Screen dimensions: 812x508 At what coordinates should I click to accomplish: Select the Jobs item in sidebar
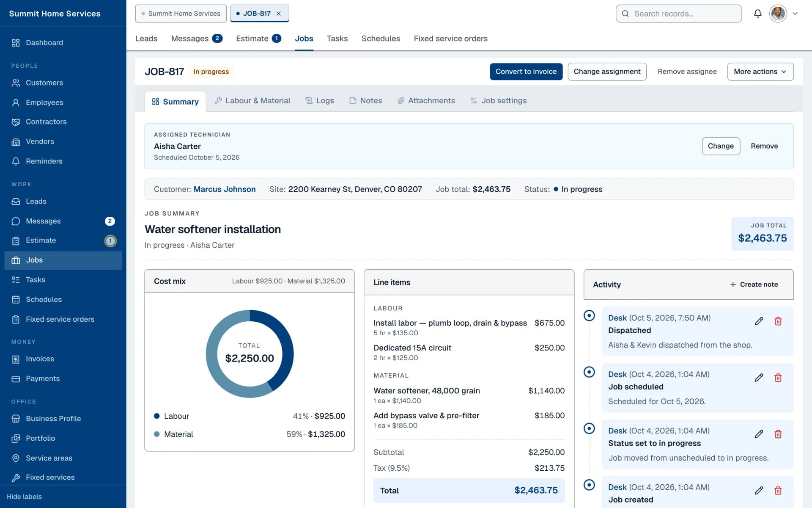[x=63, y=260]
